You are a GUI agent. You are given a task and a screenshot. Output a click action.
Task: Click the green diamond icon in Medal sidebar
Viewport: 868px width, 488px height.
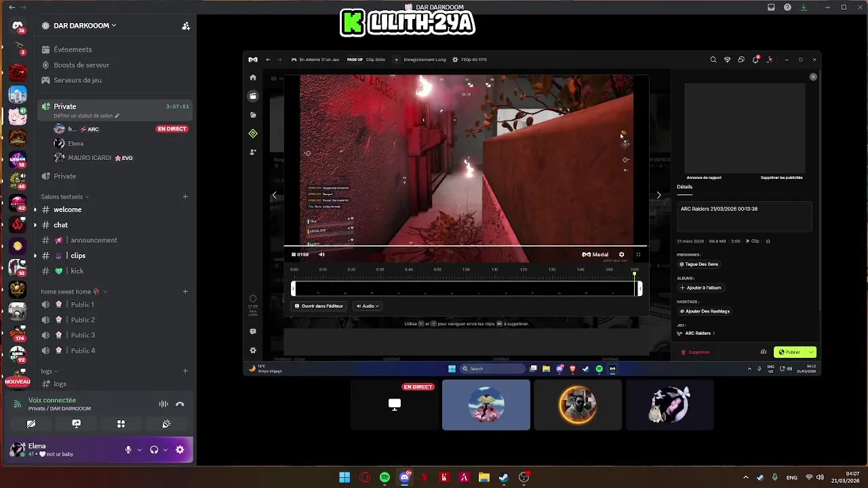(253, 134)
